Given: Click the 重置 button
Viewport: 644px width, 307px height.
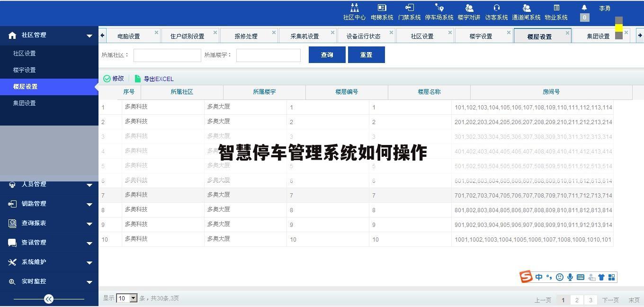Looking at the screenshot, I should pos(367,54).
